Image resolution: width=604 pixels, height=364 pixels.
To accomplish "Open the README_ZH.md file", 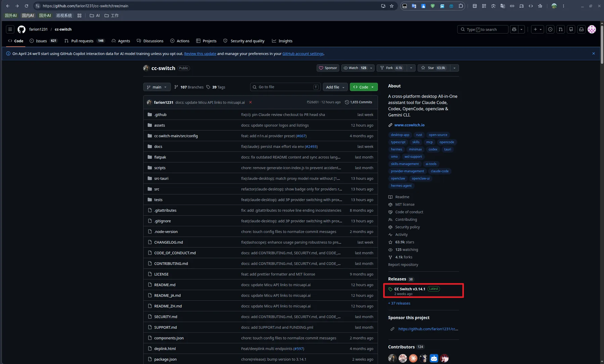I will 168,306.
